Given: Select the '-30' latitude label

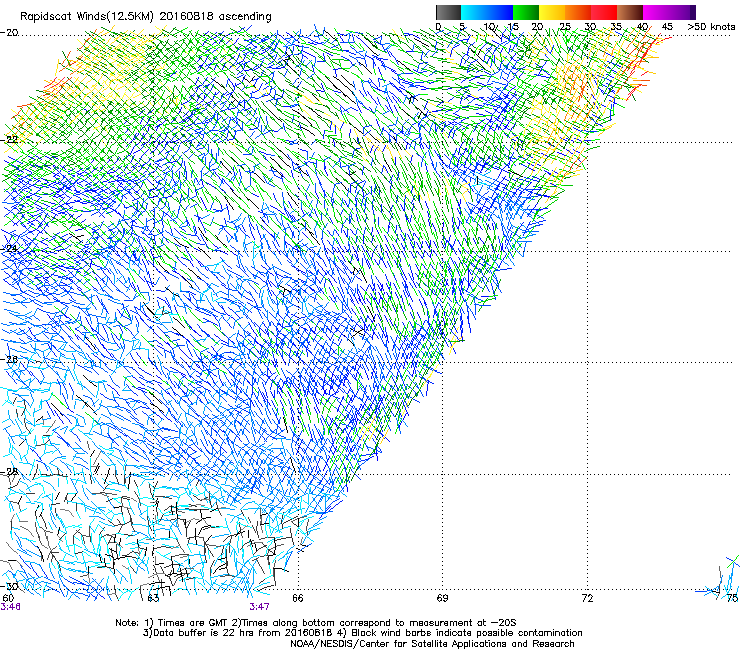Looking at the screenshot, I should click(x=9, y=586).
